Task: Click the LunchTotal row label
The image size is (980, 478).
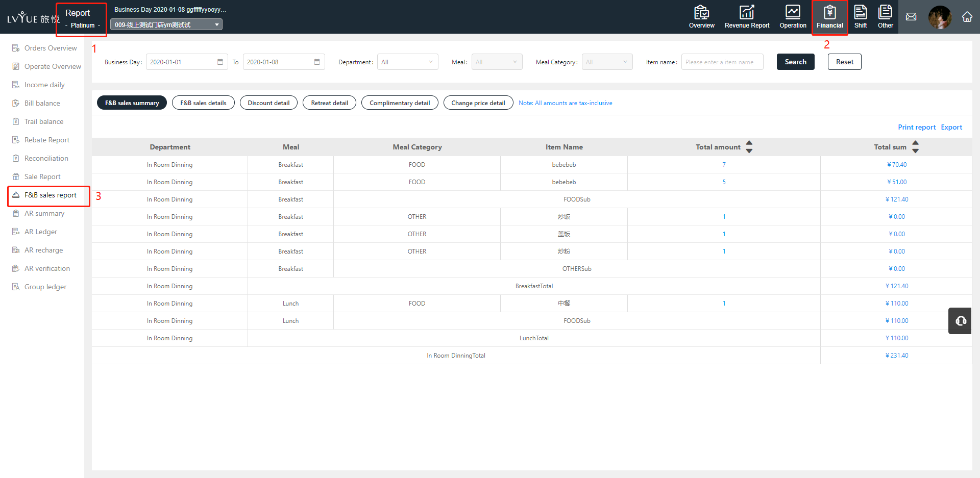Action: (x=534, y=338)
